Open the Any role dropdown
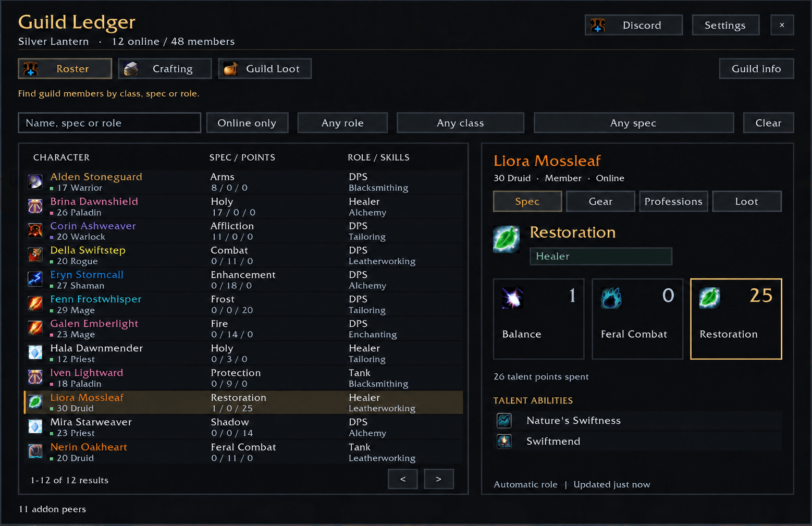 (x=342, y=123)
